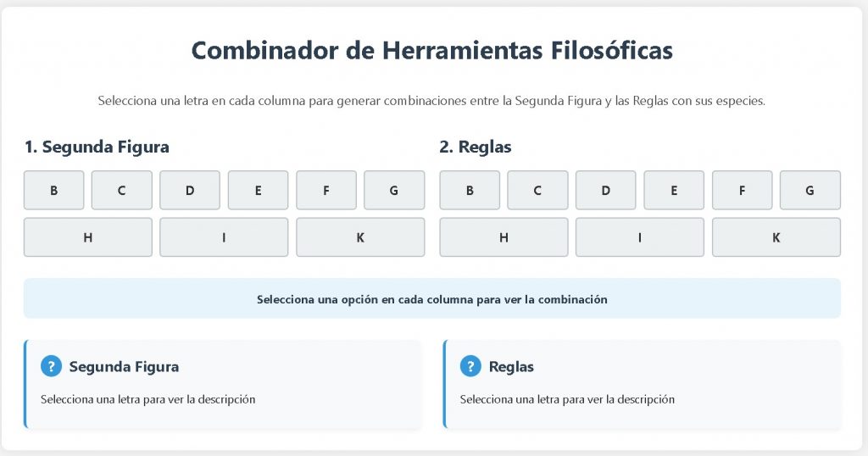Pick letter D under Segunda Figura

190,190
